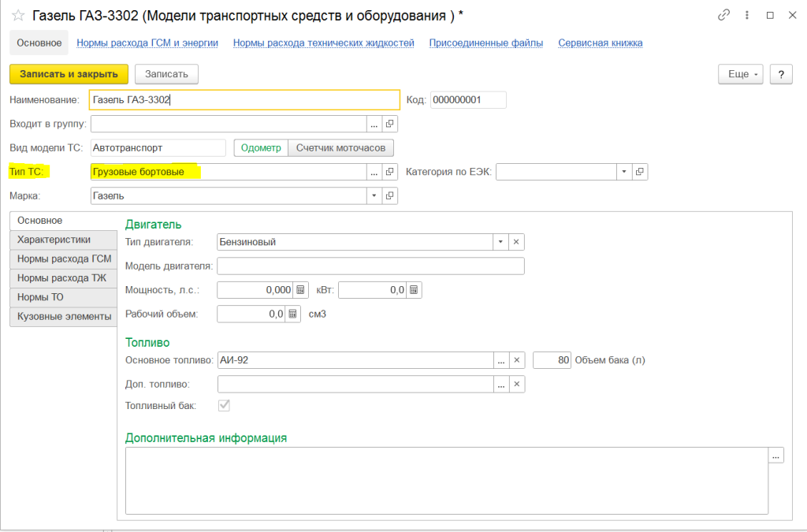Open the Марка record with open icon
Viewport: 807px width, 532px height.
click(x=390, y=195)
